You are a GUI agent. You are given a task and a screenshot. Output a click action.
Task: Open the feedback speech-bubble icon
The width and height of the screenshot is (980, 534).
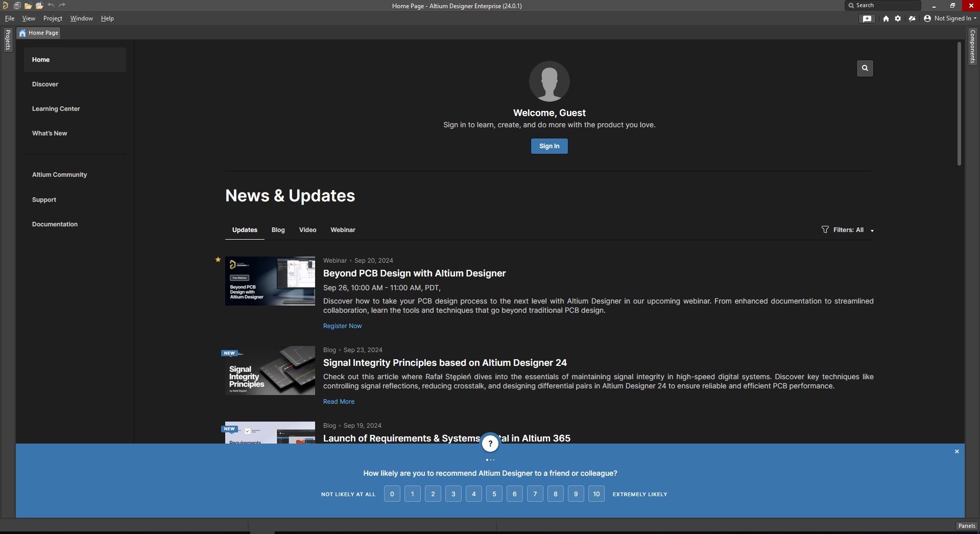pyautogui.click(x=867, y=18)
